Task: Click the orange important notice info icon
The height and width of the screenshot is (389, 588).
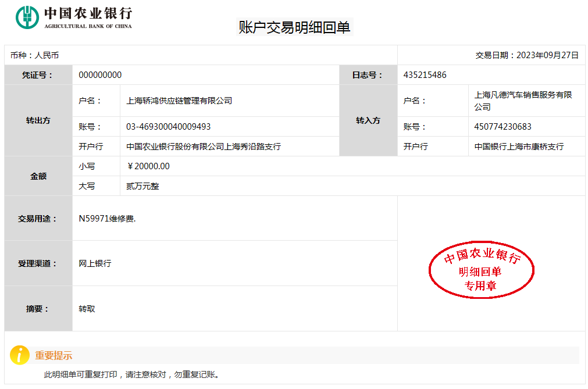Action: pos(19,355)
